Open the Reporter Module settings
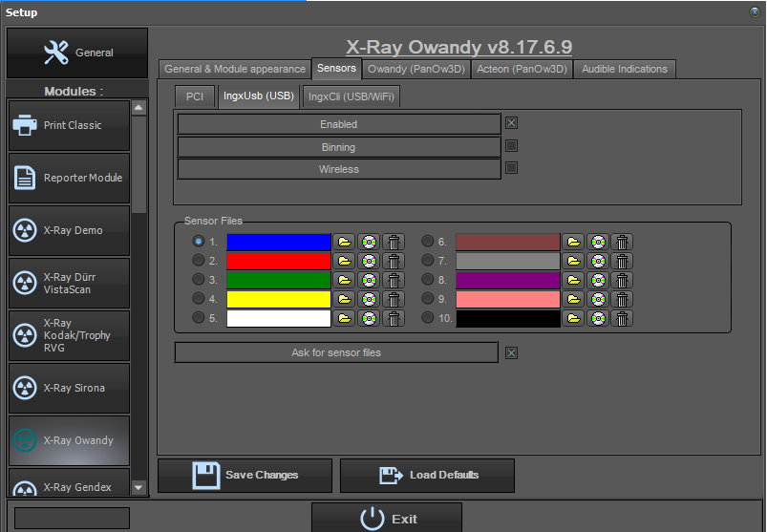This screenshot has height=532, width=767. (69, 178)
